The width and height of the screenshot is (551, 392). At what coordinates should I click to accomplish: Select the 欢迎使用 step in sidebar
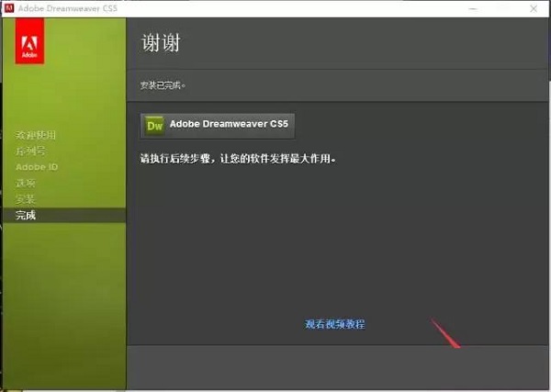pos(36,135)
